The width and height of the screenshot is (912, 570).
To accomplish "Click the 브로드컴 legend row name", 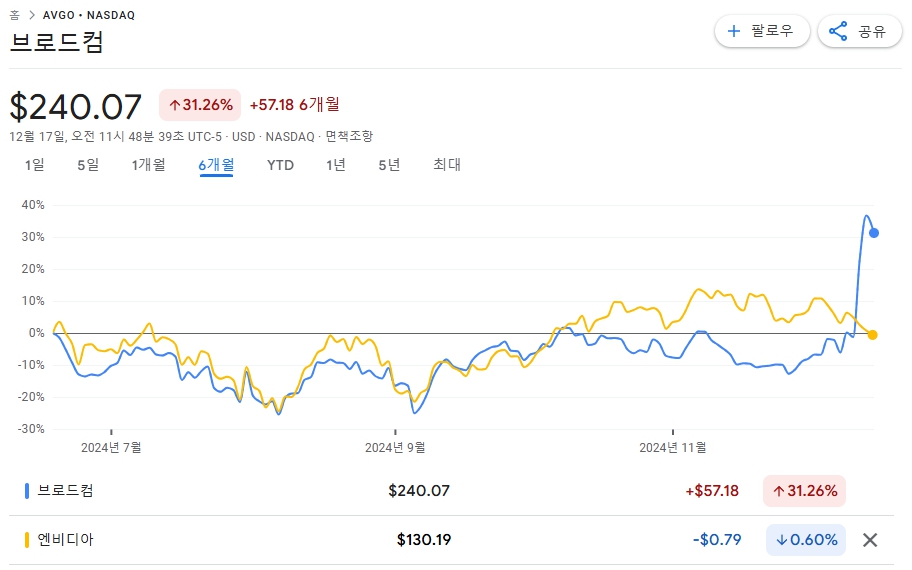I will point(65,491).
